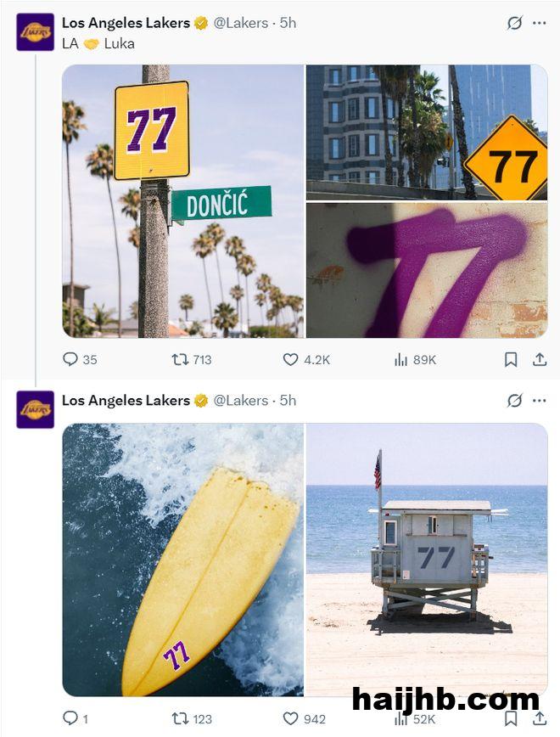The image size is (560, 737).
Task: Open the Dončić street sign photo
Action: (x=182, y=201)
